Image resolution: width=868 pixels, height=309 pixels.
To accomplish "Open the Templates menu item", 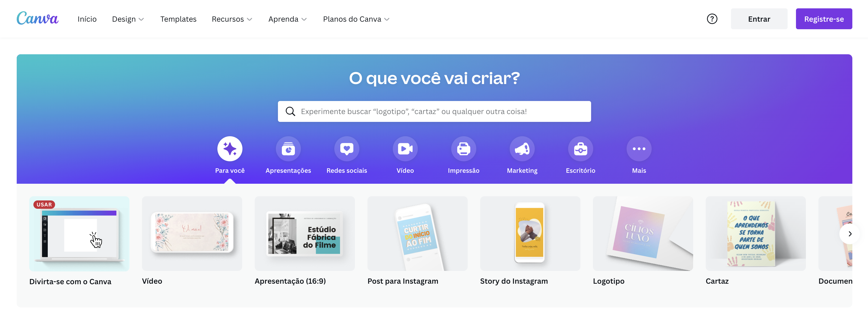I will [178, 19].
